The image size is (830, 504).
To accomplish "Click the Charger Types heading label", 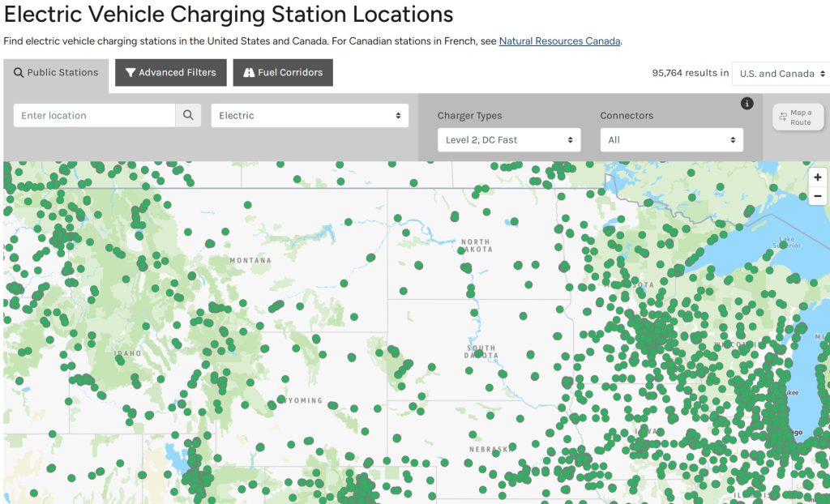I will pos(469,115).
